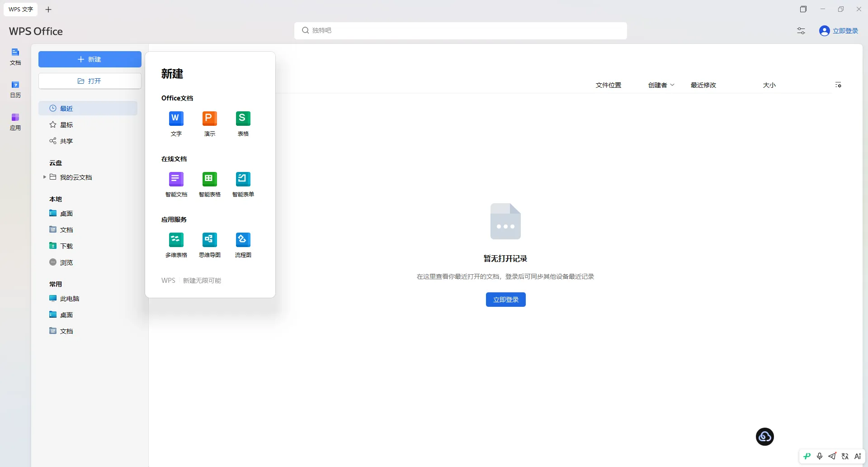
Task: Click the green P input method icon
Action: pos(807,456)
